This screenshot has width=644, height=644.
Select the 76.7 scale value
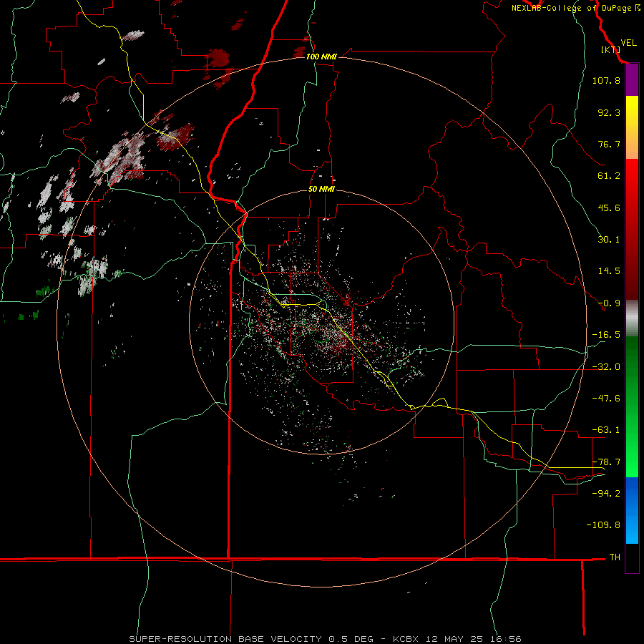coord(609,144)
